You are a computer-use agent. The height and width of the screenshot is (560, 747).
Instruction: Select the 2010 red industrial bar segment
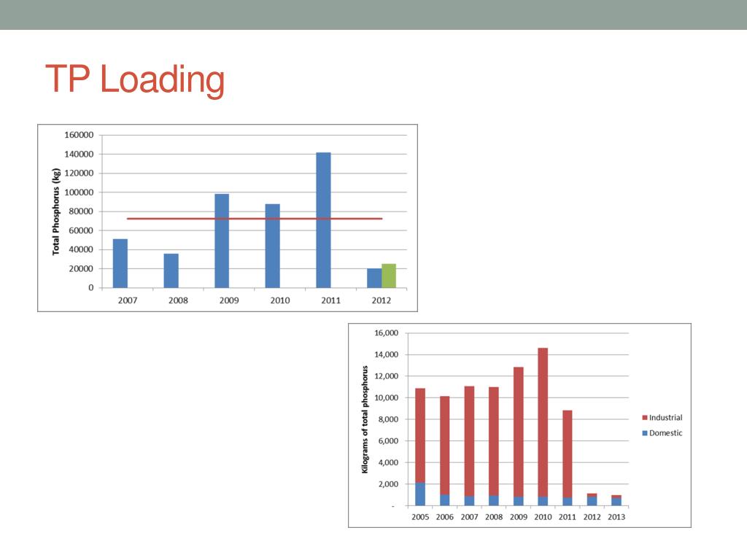click(x=543, y=422)
